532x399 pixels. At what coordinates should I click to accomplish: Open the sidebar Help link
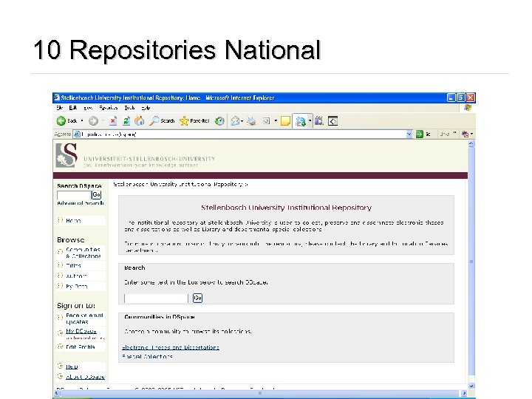(72, 366)
